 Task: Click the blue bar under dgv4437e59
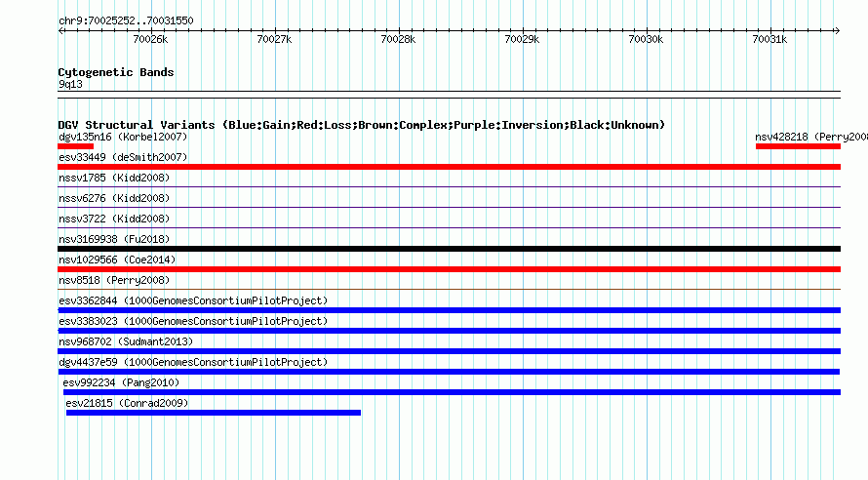click(449, 372)
